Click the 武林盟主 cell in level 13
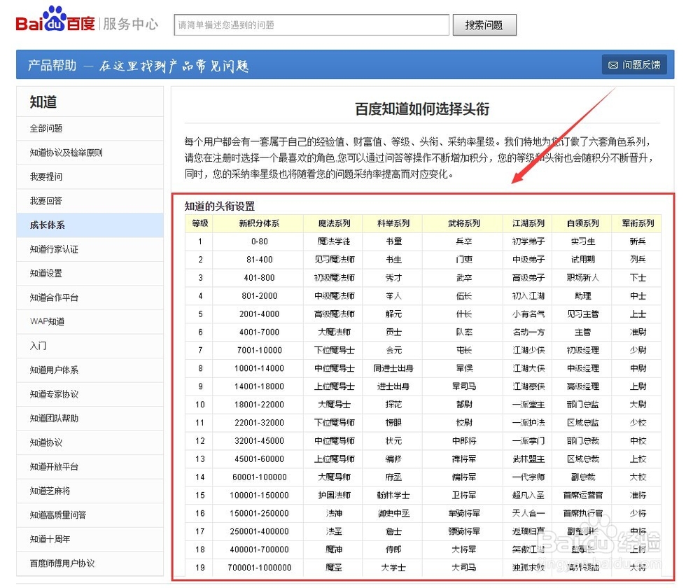Screen dimensions: 700x588 528,459
